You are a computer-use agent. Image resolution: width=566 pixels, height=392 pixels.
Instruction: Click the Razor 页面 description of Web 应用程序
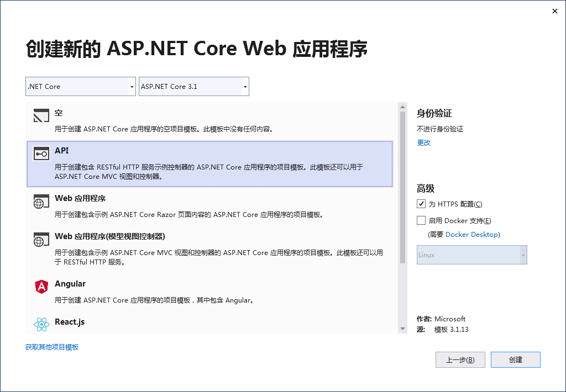point(190,215)
